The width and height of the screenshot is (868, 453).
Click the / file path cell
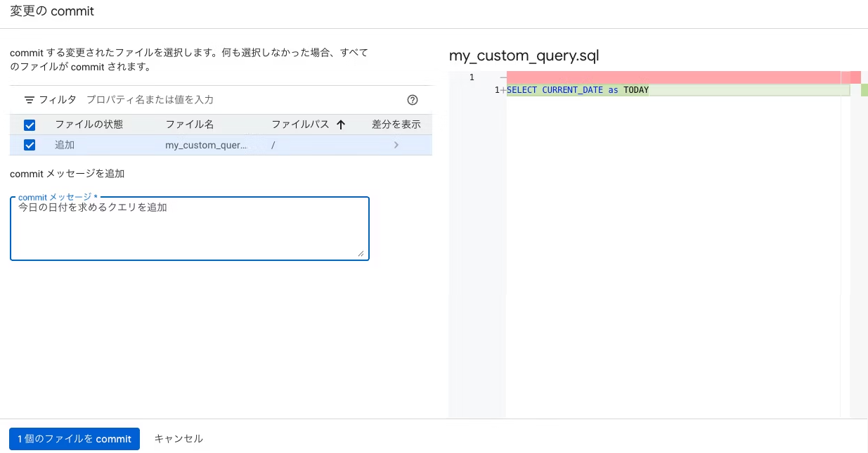[x=273, y=145]
